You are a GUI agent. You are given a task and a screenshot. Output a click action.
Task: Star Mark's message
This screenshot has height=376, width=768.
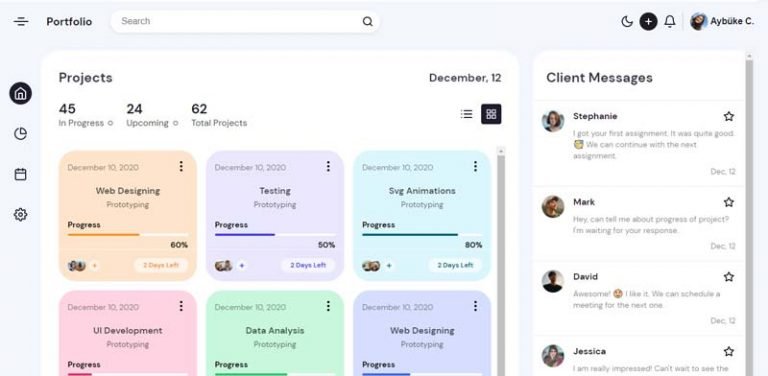pyautogui.click(x=729, y=202)
